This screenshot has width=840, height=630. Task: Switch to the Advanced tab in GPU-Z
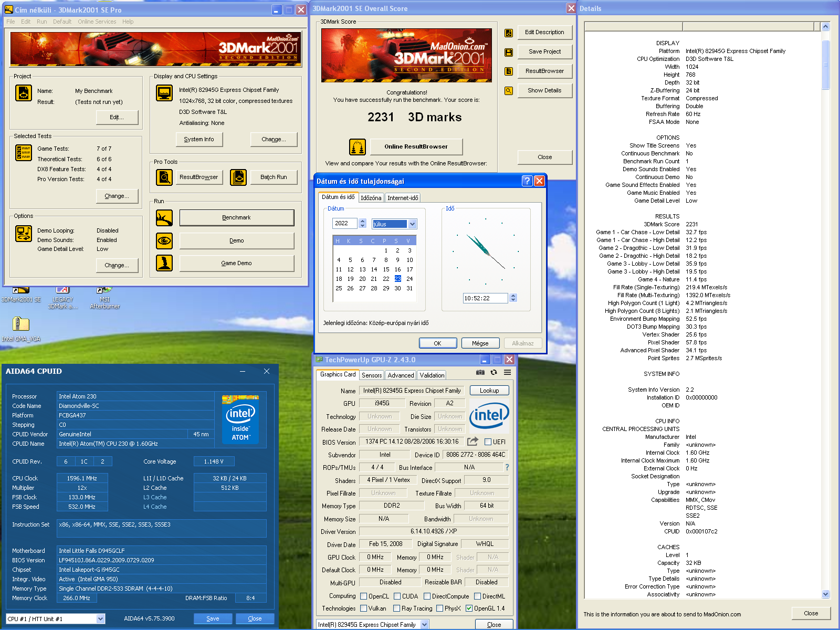click(x=401, y=375)
